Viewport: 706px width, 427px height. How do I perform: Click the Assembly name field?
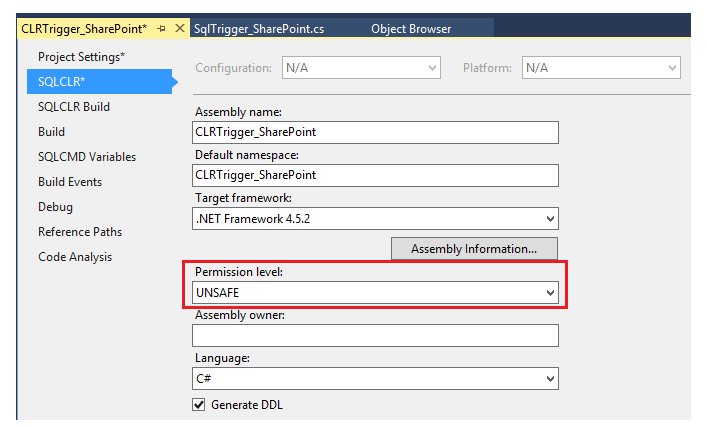375,132
